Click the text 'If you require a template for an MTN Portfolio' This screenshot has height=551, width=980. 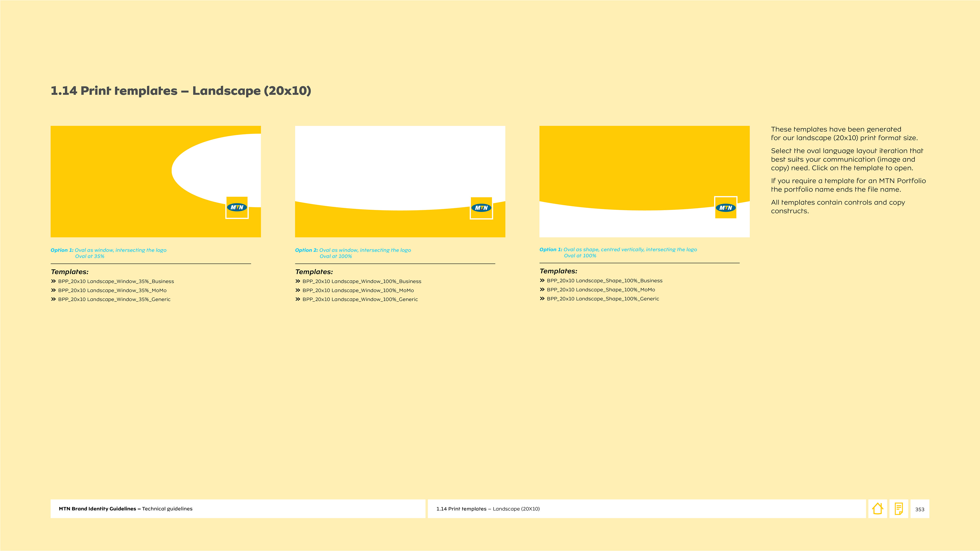[848, 185]
